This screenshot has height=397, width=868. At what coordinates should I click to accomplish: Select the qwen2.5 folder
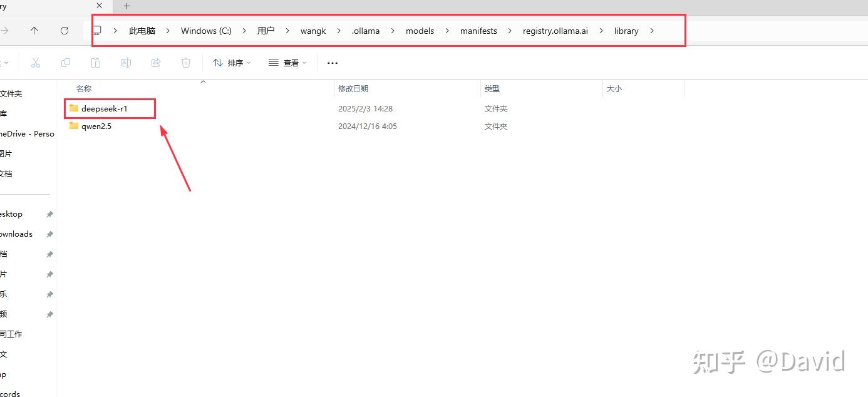pos(96,126)
